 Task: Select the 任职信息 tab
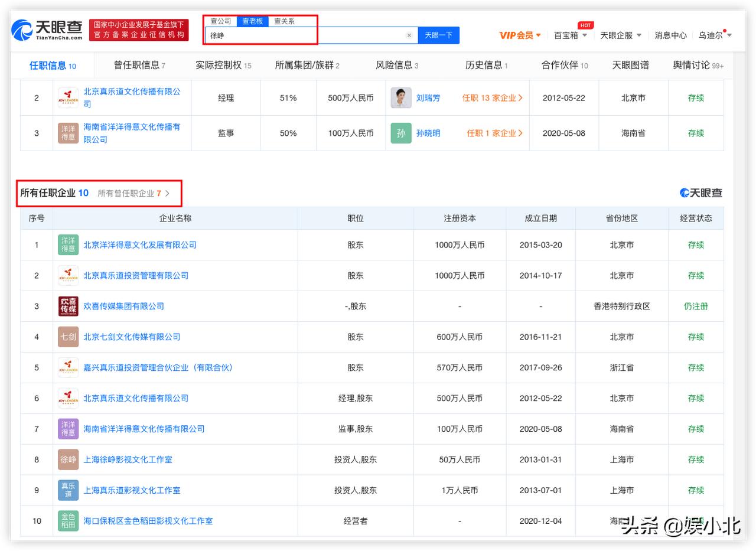(x=53, y=66)
